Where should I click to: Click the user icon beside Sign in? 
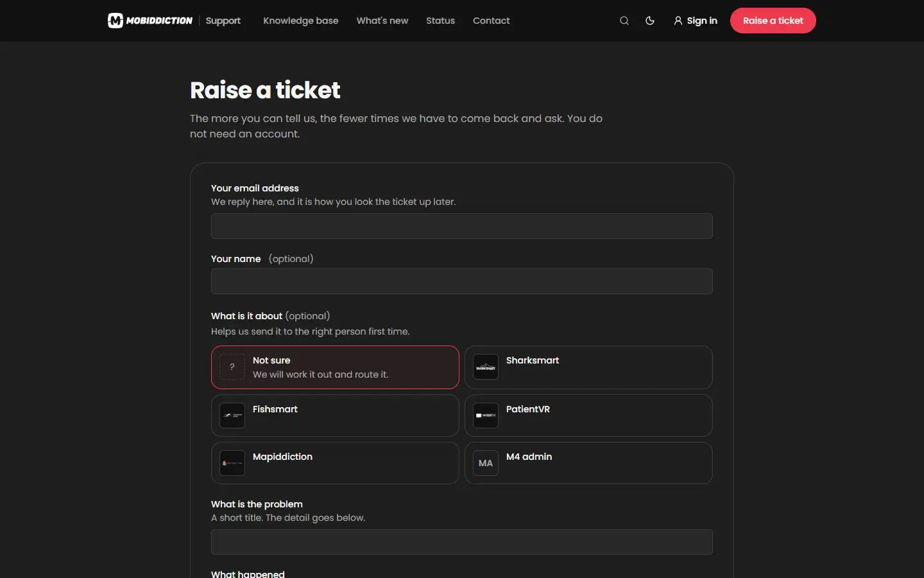(x=678, y=21)
